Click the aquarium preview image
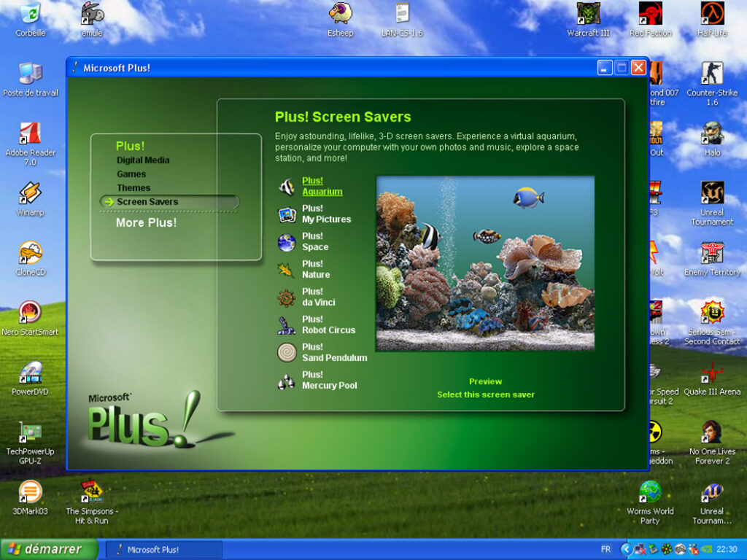The width and height of the screenshot is (747, 560). pyautogui.click(x=485, y=263)
